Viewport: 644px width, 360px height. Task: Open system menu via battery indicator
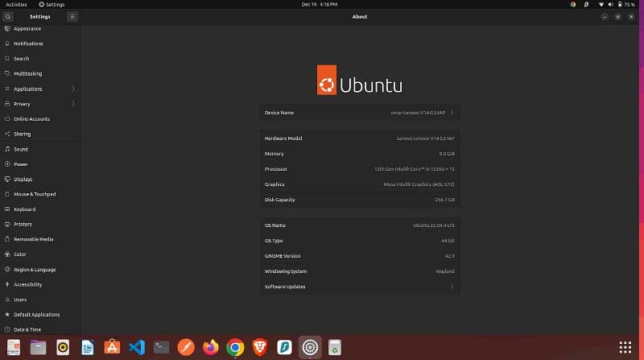[626, 4]
